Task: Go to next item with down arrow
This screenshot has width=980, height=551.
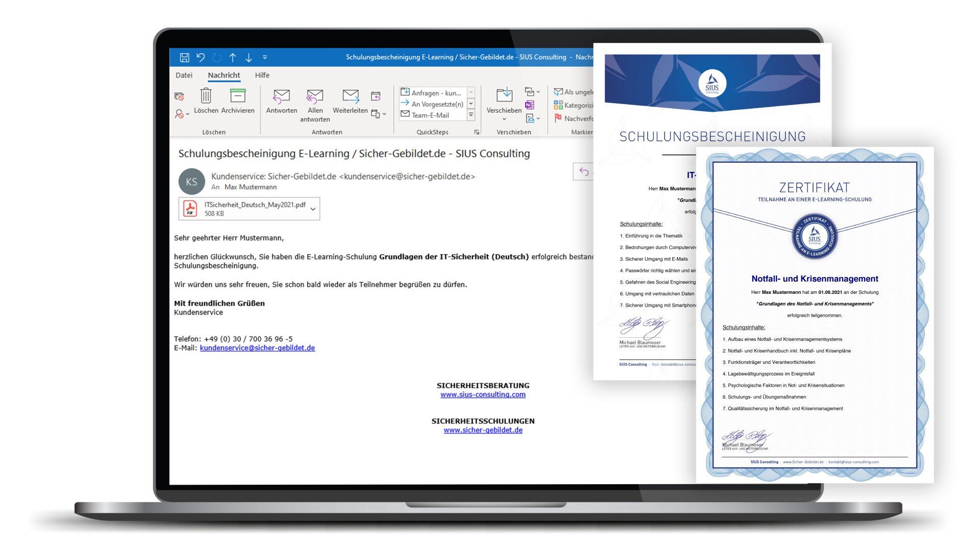Action: (249, 57)
